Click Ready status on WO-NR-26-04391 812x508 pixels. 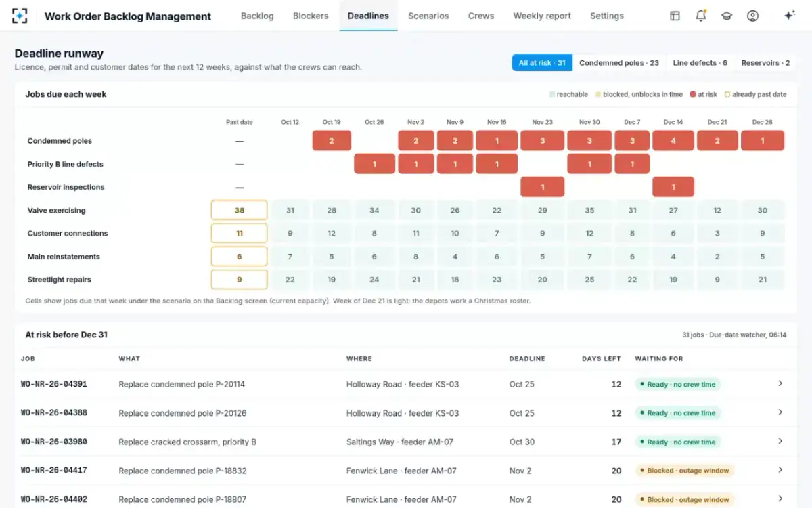pos(678,384)
